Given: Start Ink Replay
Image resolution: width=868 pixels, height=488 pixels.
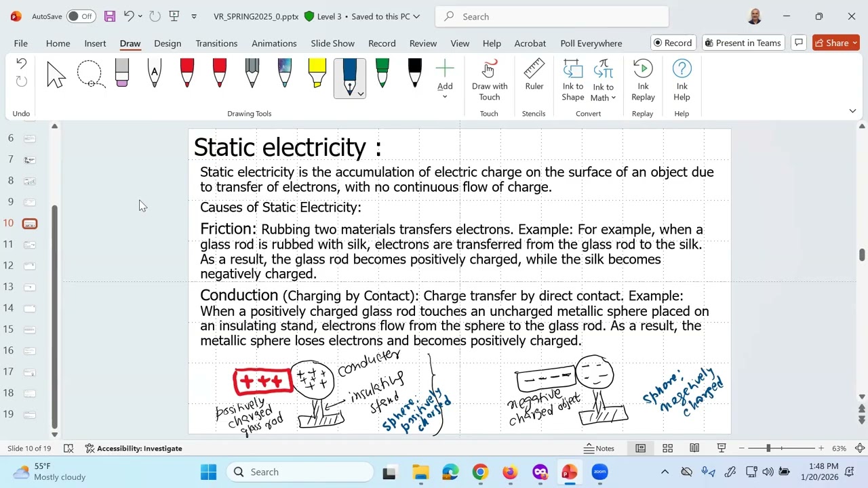Looking at the screenshot, I should 643,80.
